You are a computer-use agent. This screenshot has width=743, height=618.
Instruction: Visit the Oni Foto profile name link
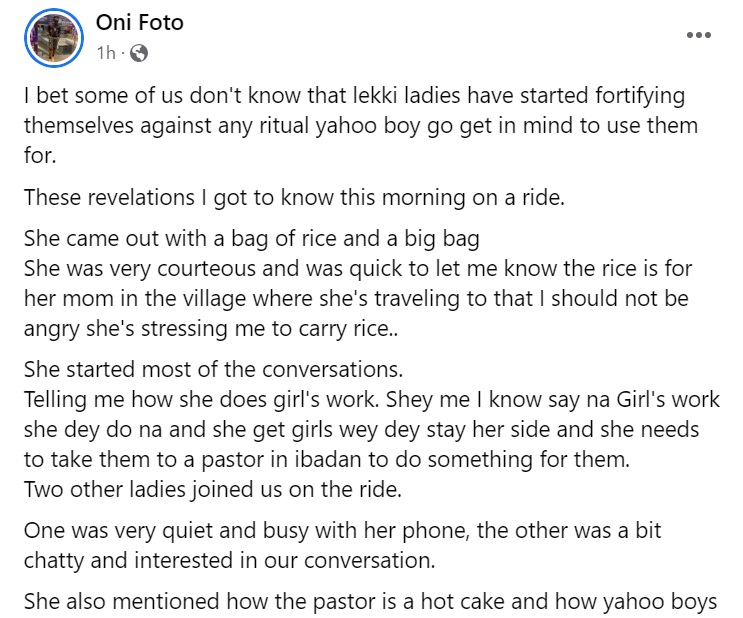coord(140,23)
